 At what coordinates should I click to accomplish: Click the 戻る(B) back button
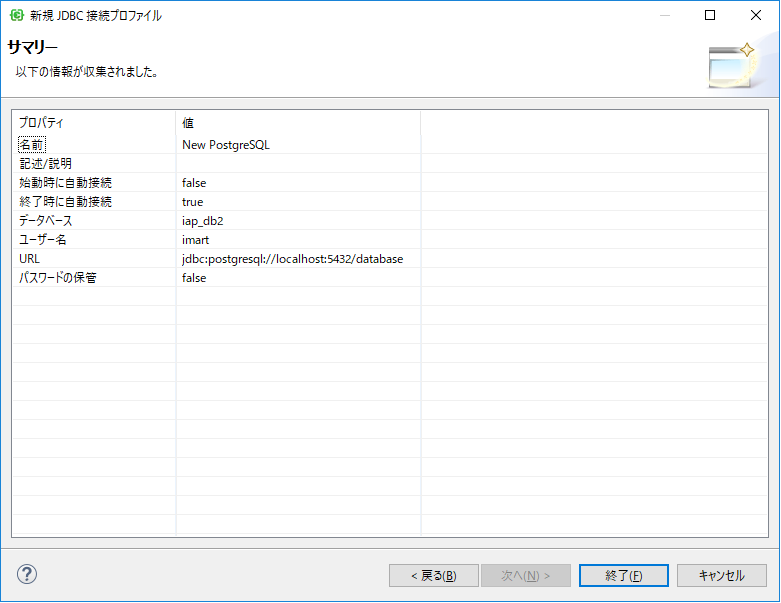click(x=433, y=576)
